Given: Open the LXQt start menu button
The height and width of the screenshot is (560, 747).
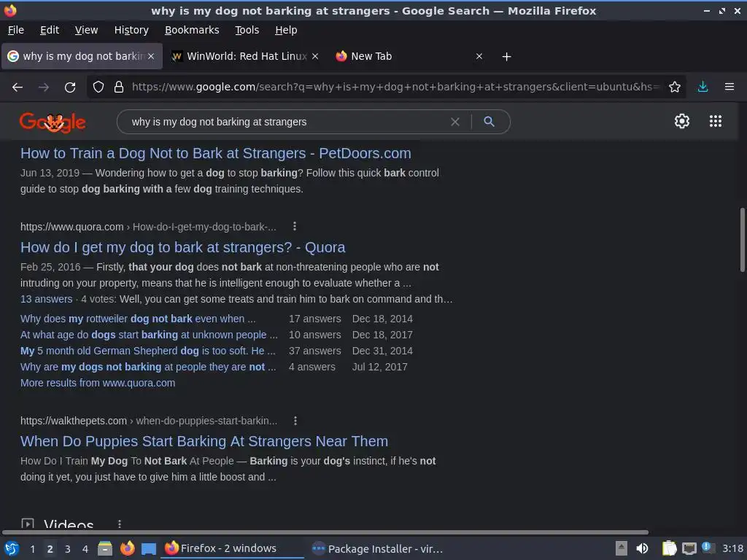Looking at the screenshot, I should click(12, 548).
